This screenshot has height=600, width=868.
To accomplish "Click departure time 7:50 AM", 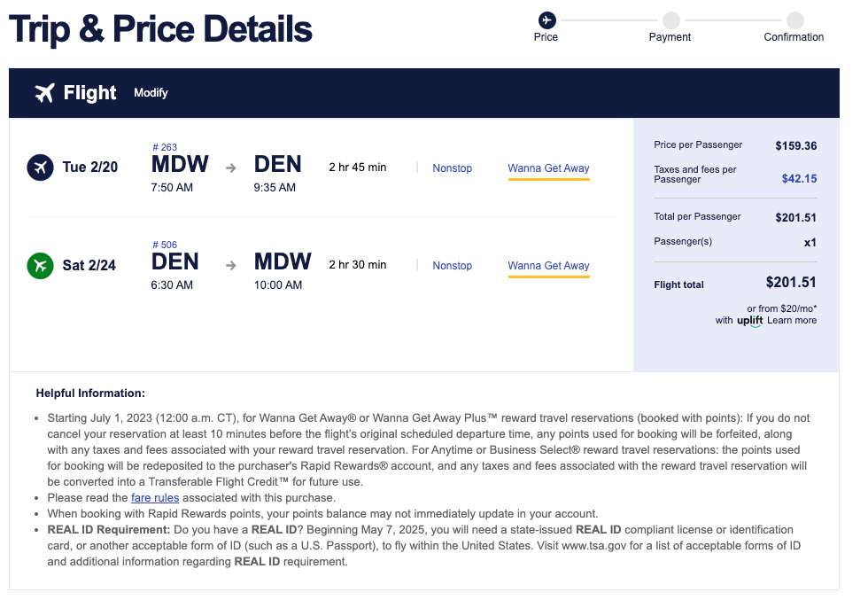I will coord(172,188).
